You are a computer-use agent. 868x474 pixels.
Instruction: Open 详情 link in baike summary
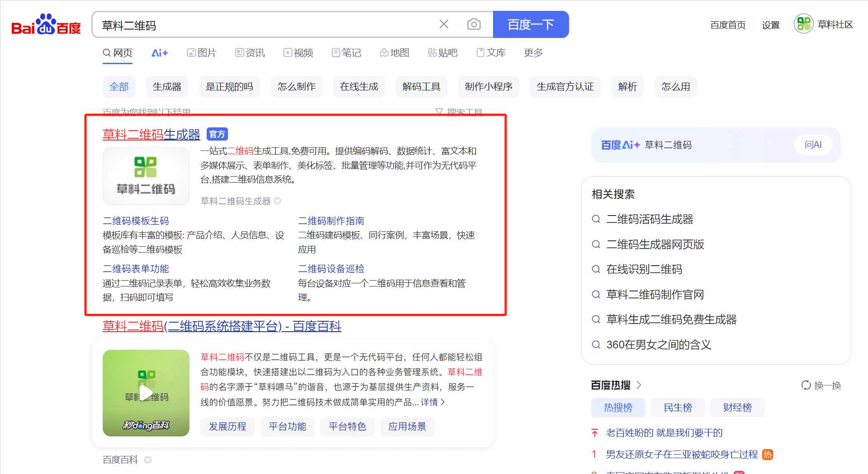(433, 402)
